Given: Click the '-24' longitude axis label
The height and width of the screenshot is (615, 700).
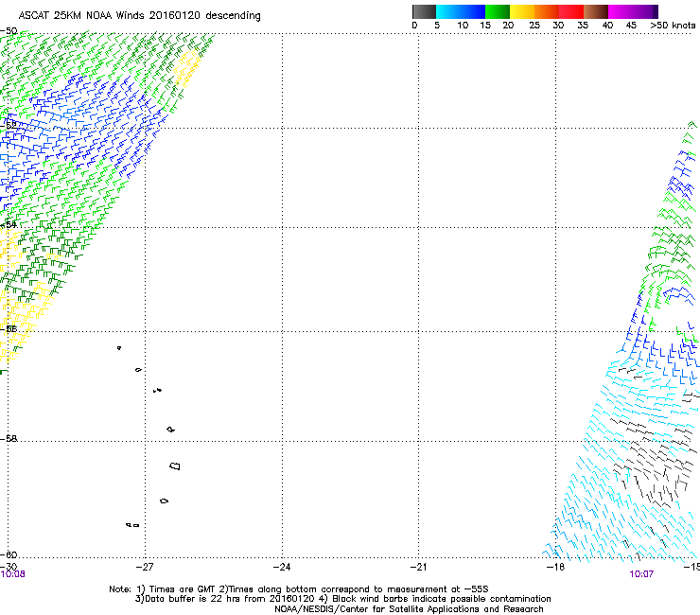Looking at the screenshot, I should [282, 567].
